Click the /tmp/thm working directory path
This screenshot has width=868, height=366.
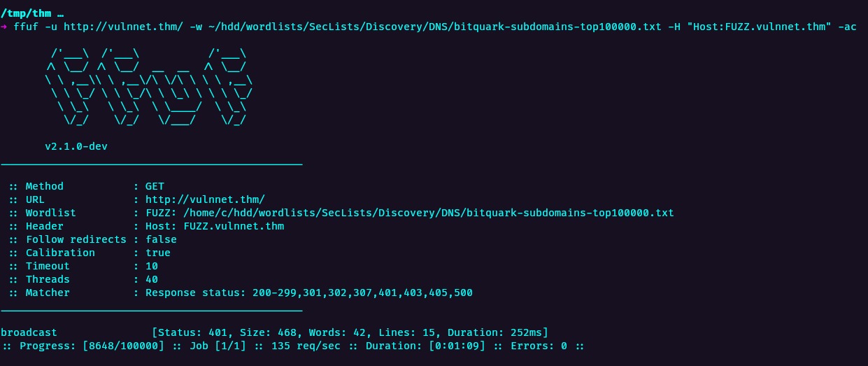coord(25,13)
